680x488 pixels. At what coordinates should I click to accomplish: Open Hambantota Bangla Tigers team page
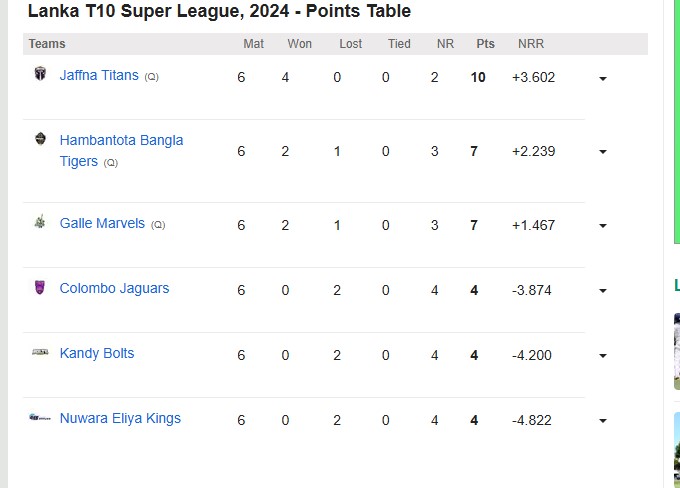click(121, 151)
